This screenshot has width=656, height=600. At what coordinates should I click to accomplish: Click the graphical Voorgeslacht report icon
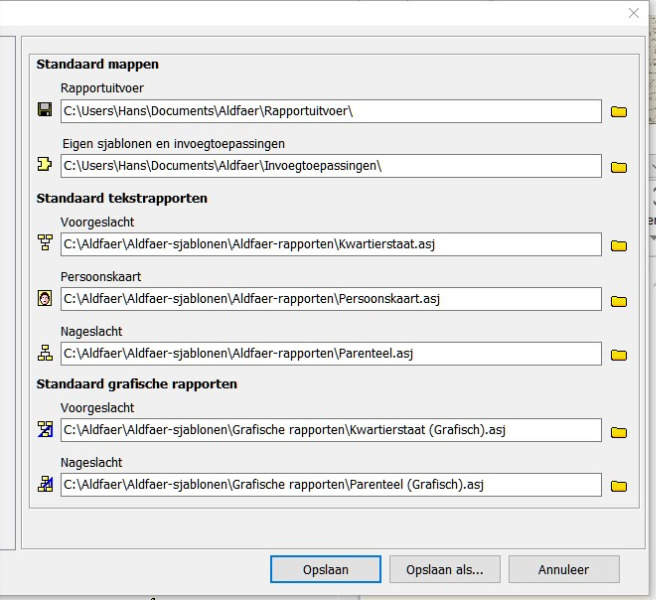pyautogui.click(x=45, y=430)
